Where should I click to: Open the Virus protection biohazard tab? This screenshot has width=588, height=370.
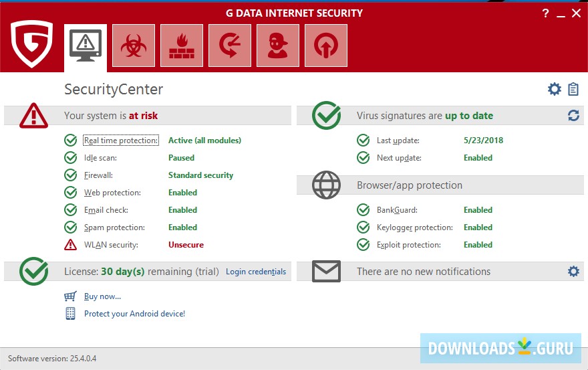[134, 45]
